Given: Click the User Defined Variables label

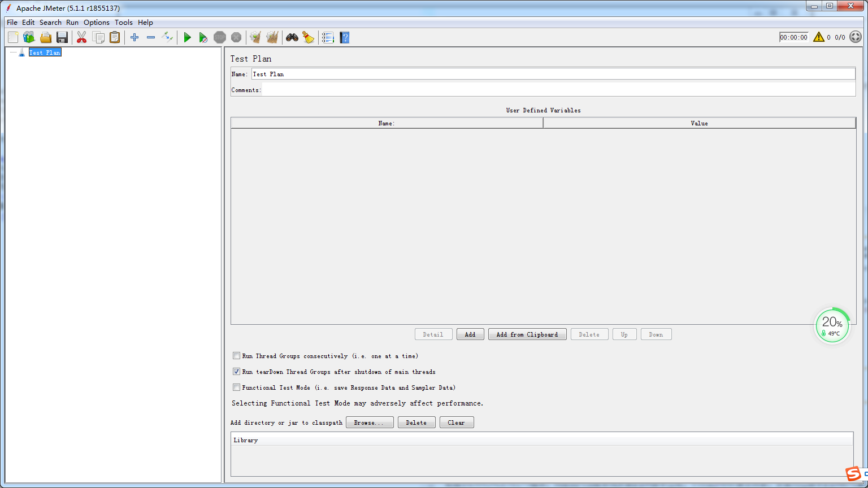Looking at the screenshot, I should click(543, 110).
